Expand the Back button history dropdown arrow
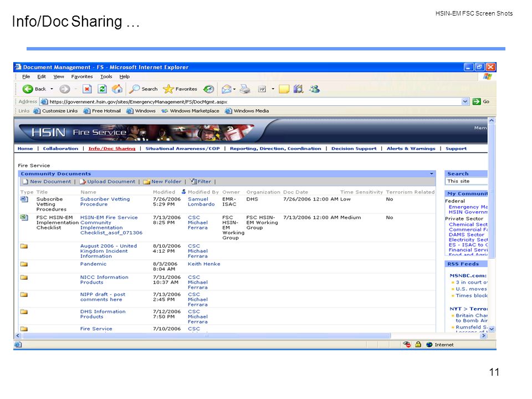 (52, 89)
